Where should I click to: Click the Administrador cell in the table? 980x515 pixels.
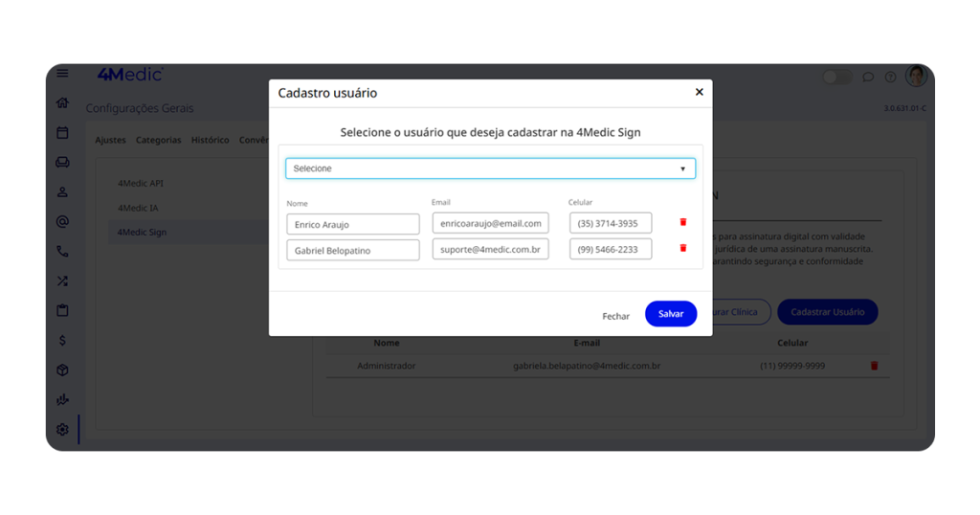[x=387, y=366]
